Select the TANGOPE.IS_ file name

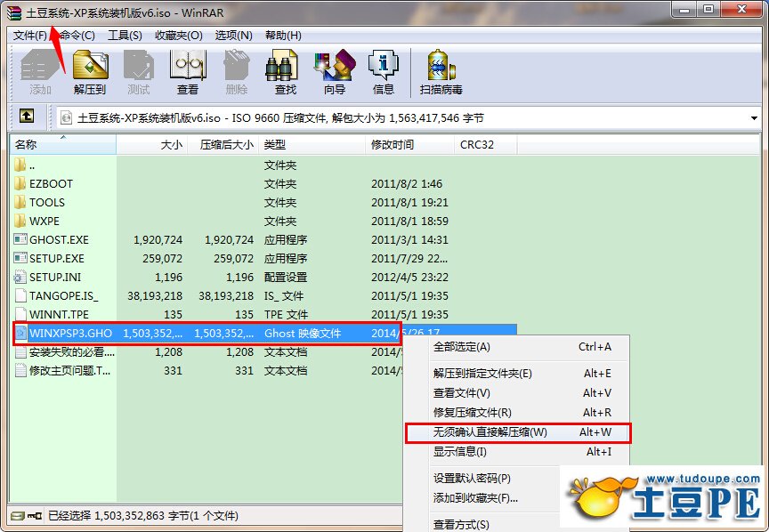(64, 295)
